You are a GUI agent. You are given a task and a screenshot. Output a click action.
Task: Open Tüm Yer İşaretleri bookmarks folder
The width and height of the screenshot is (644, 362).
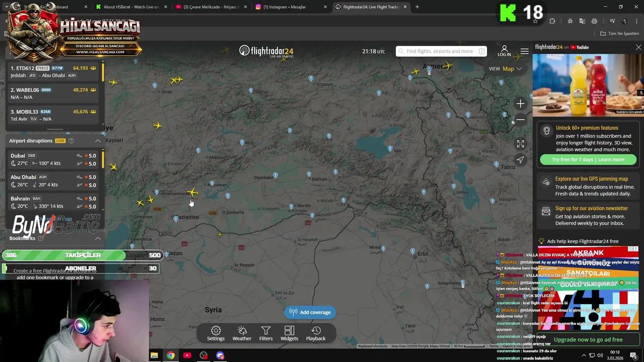pos(619,34)
